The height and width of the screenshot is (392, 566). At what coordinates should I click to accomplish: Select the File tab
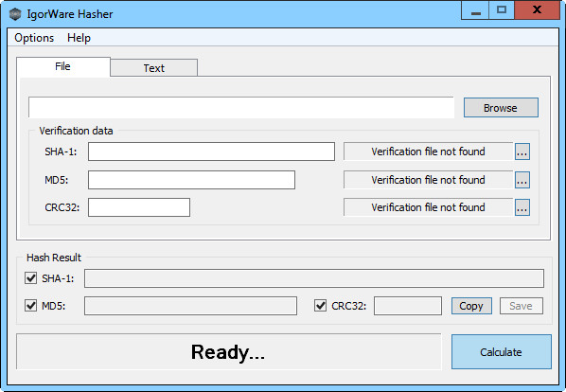[x=63, y=67]
